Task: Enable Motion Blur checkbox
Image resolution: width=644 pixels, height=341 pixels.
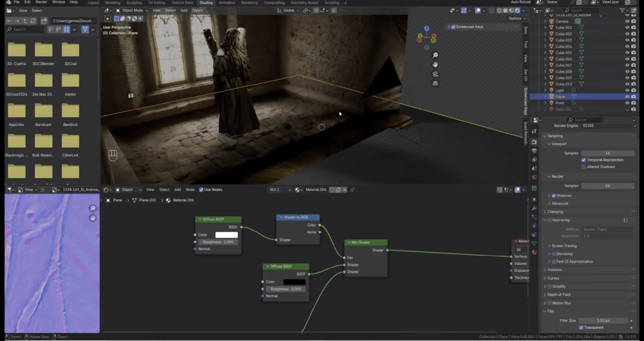Action: pos(549,303)
